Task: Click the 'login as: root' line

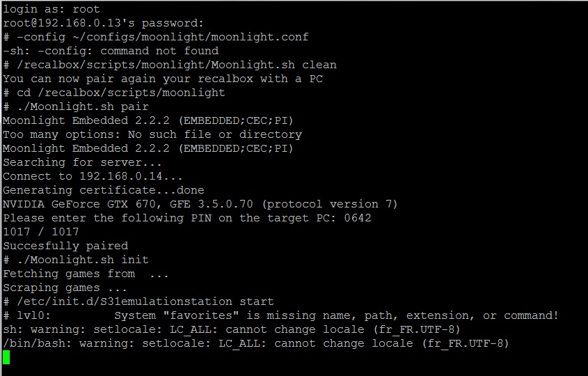Action: coord(51,9)
